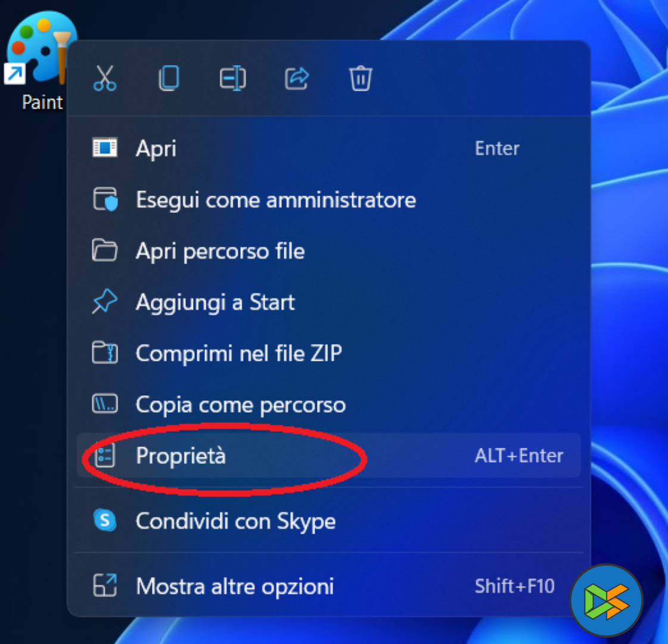Viewport: 668px width, 644px height.
Task: Choose Condividi con Skype
Action: click(x=328, y=521)
